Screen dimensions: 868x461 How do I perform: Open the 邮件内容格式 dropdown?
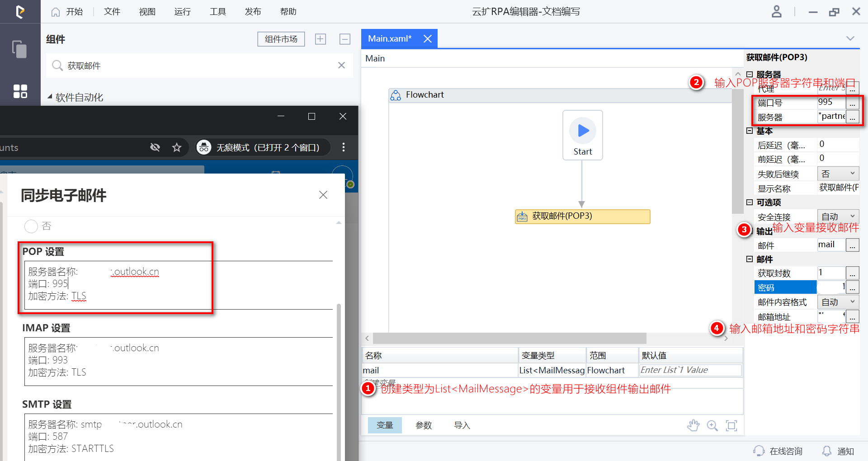tap(838, 302)
